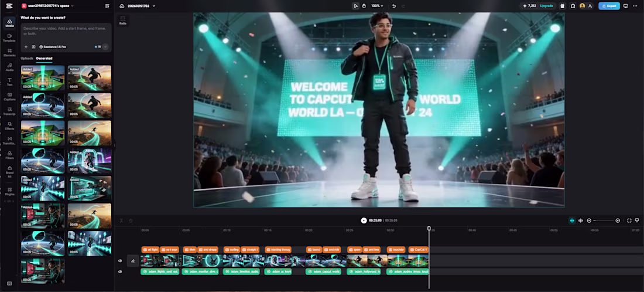Viewport: 644px width, 292px height.
Task: Open the Elements panel
Action: 9,52
